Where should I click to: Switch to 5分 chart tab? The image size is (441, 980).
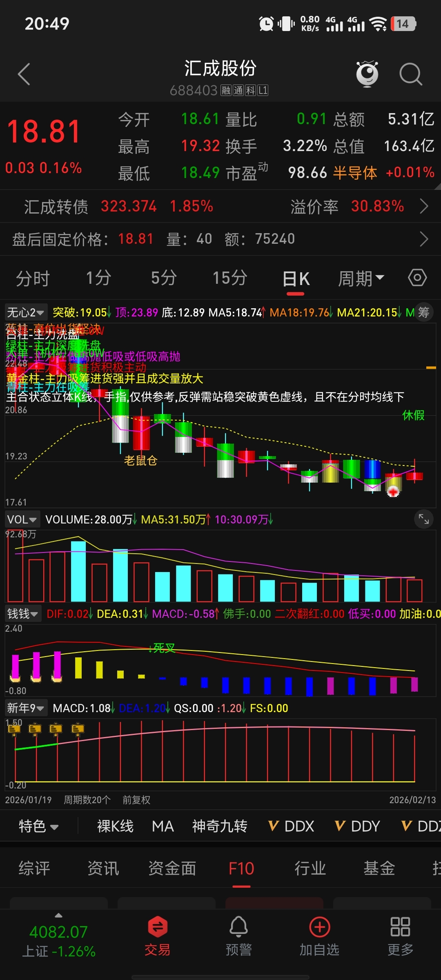(164, 278)
